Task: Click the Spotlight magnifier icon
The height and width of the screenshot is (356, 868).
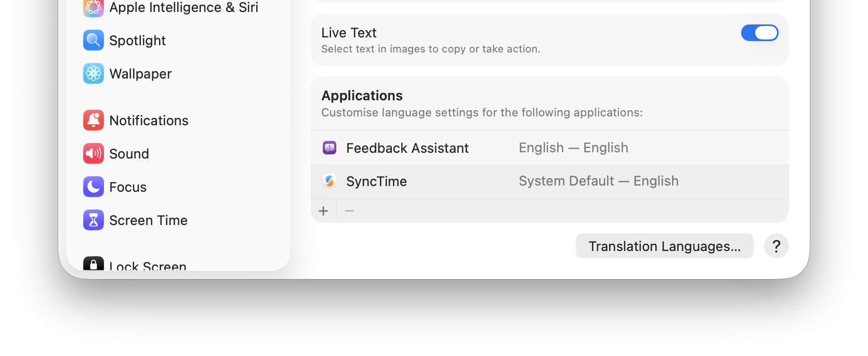Action: tap(94, 41)
